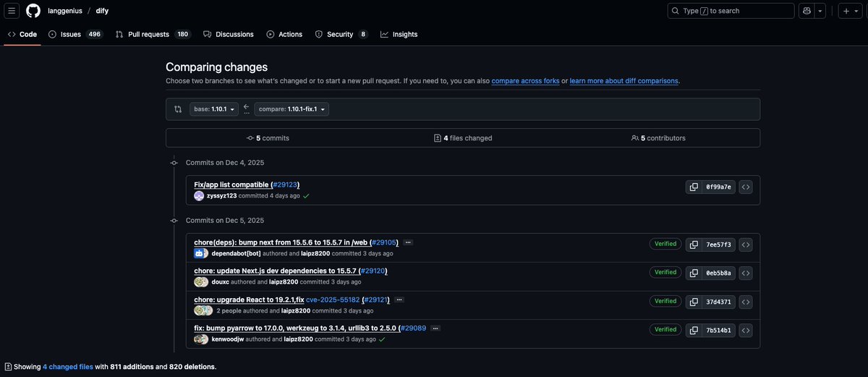Open the create new plus menu

pyautogui.click(x=851, y=11)
